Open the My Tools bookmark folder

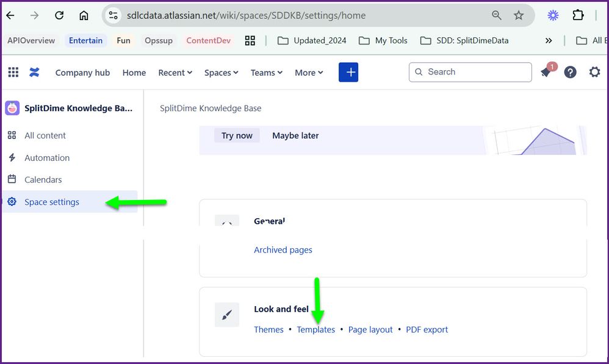click(383, 40)
